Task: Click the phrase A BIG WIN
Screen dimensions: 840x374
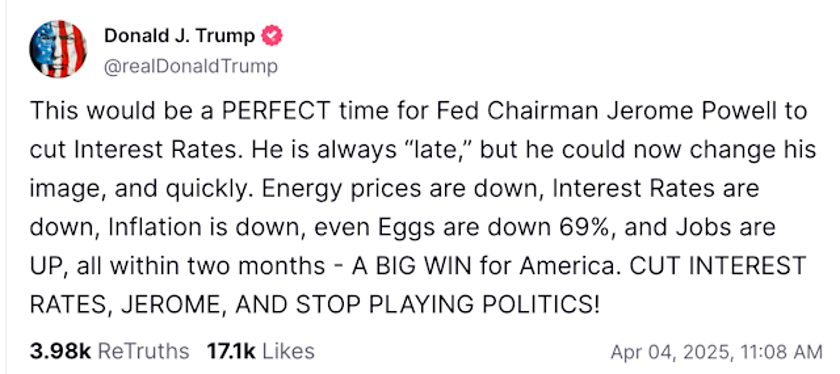Action: [408, 266]
